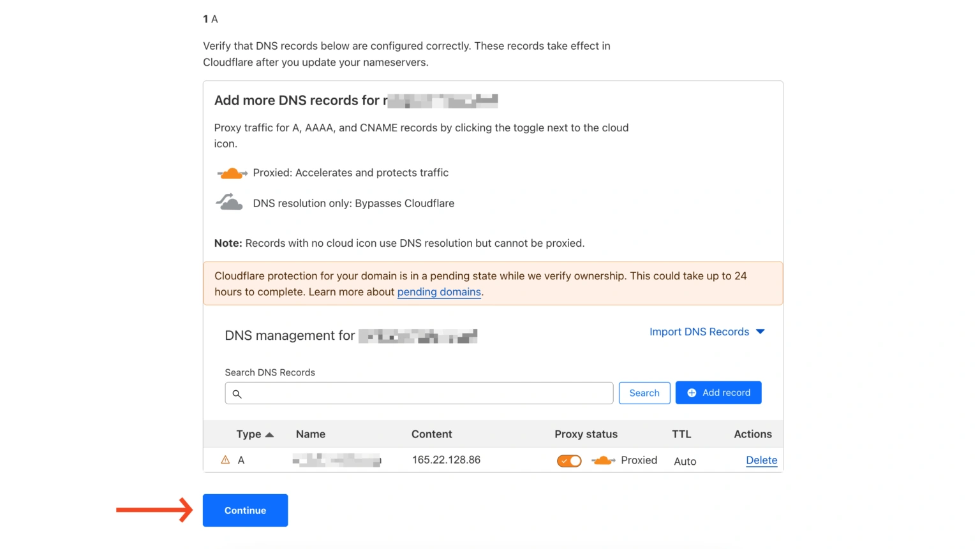Viewport: 980px width, 549px height.
Task: Click the plus icon on Add record
Action: pos(692,393)
